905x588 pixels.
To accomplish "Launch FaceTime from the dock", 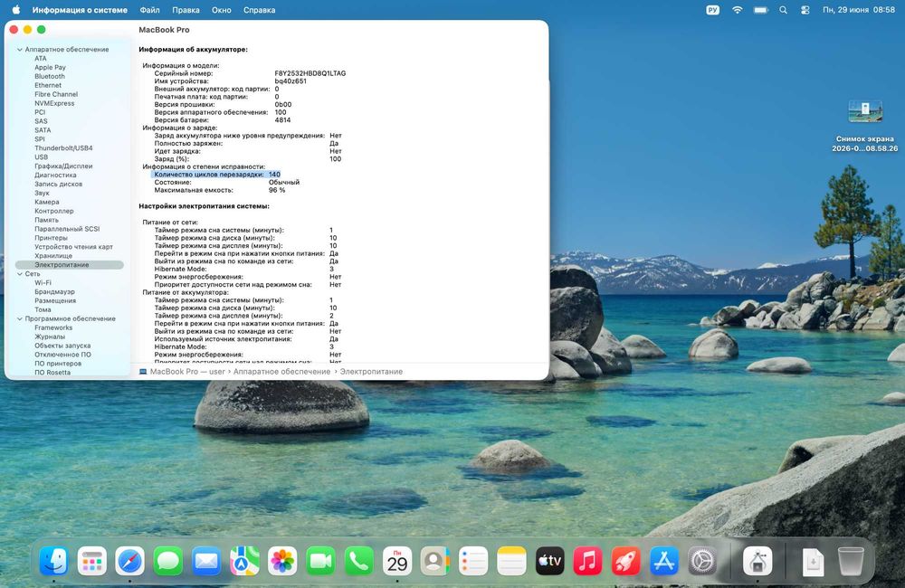I will pyautogui.click(x=320, y=561).
